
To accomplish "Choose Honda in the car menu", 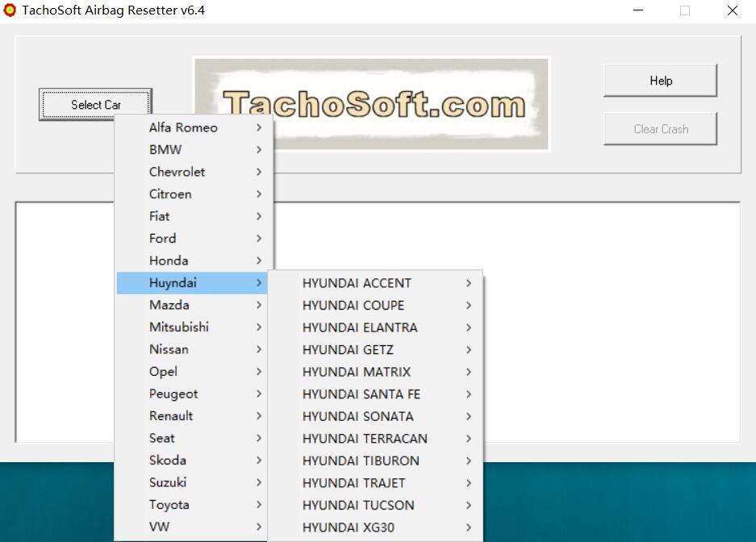I will (192, 261).
